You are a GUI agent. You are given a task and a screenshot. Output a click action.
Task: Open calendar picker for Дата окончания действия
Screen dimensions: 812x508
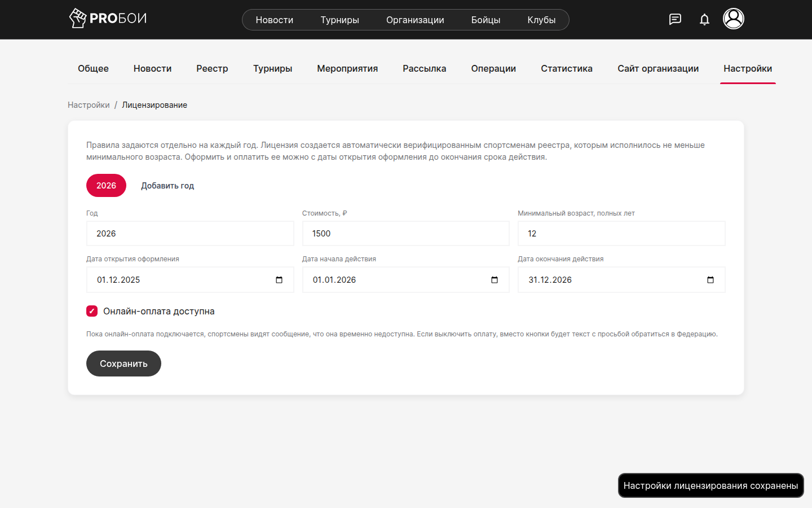[710, 280]
